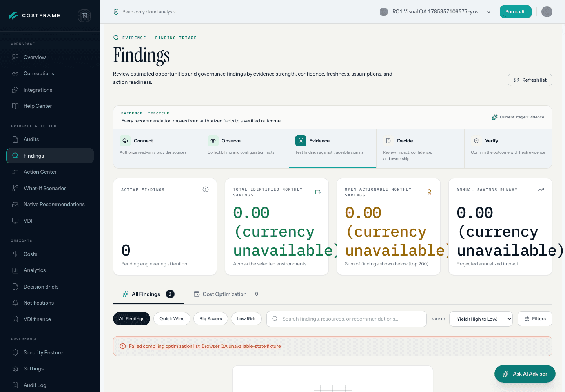The height and width of the screenshot is (392, 565).
Task: Click the error alert icon in banner
Action: [123, 346]
